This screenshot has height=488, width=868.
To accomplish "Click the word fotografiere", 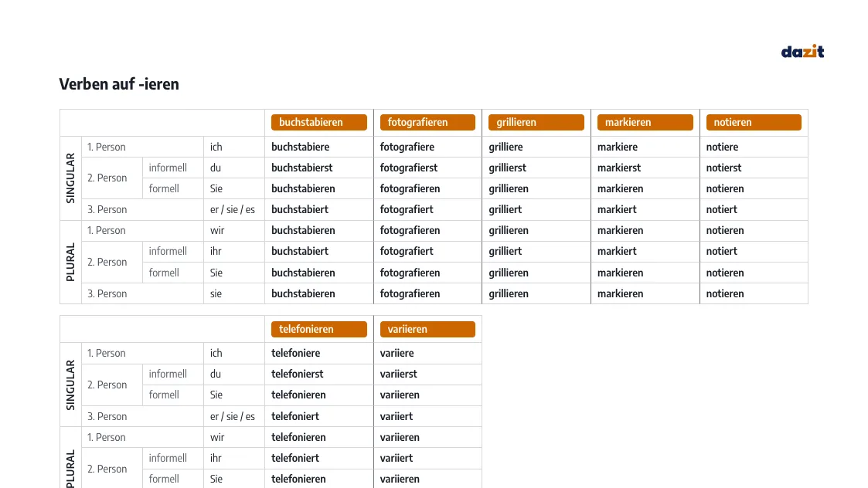I will click(x=407, y=147).
